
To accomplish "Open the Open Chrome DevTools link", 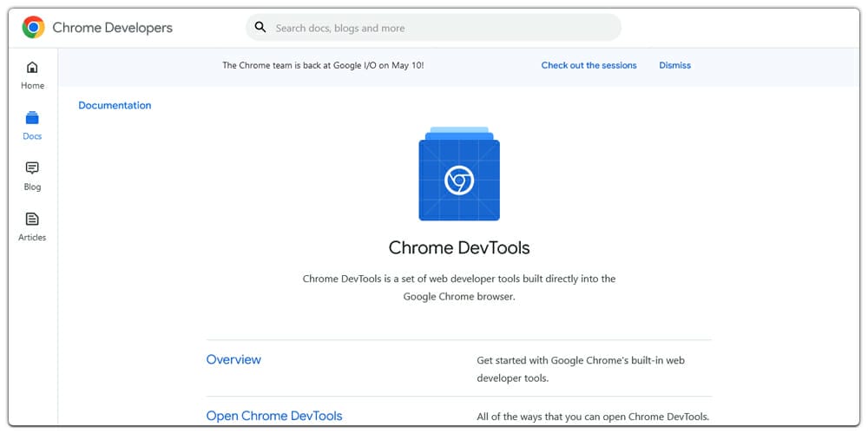I will click(x=274, y=416).
